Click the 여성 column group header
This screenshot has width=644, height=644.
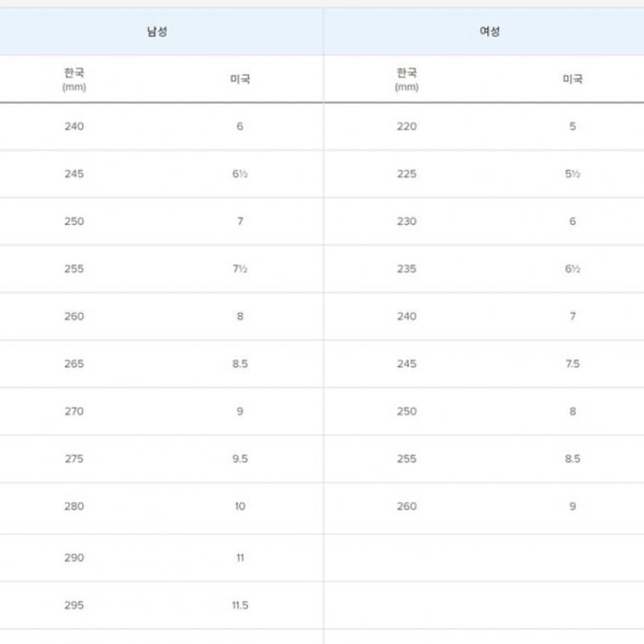click(489, 31)
